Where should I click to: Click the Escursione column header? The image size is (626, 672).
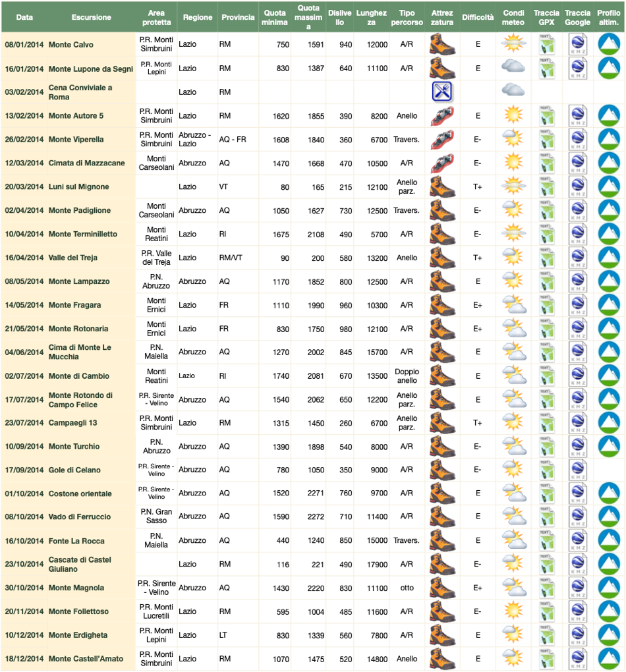coord(92,17)
